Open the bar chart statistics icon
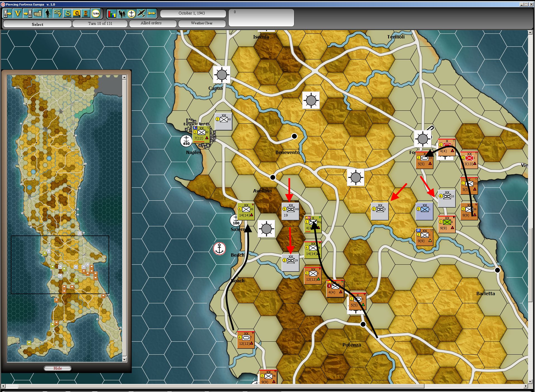This screenshot has height=392, width=535. tap(112, 13)
